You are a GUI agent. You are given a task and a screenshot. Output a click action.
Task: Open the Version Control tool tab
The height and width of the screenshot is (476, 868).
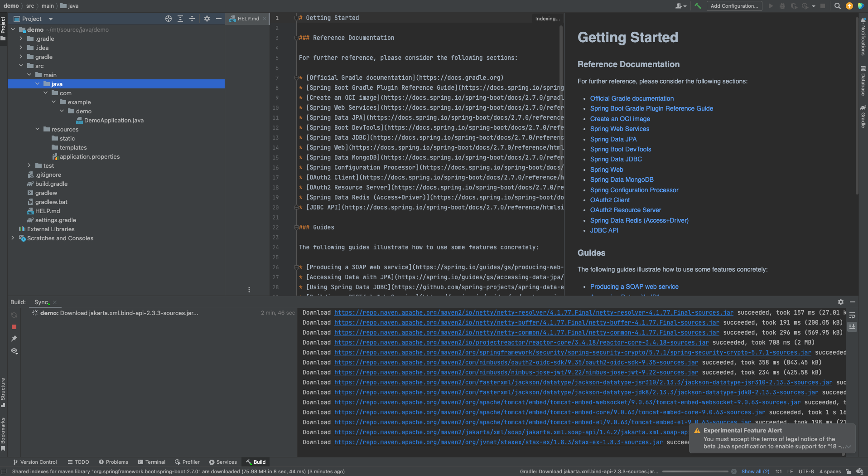35,462
